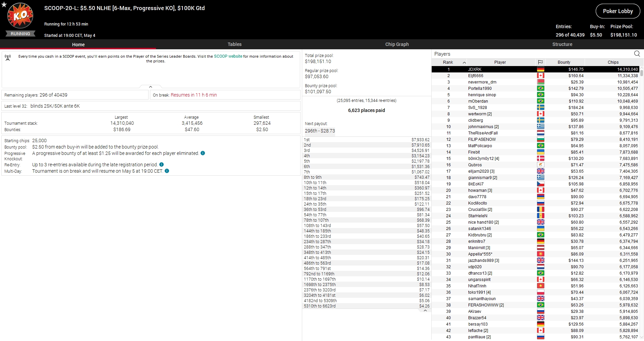The image size is (644, 341).
Task: Select player row satanik1346
Action: coord(535,229)
